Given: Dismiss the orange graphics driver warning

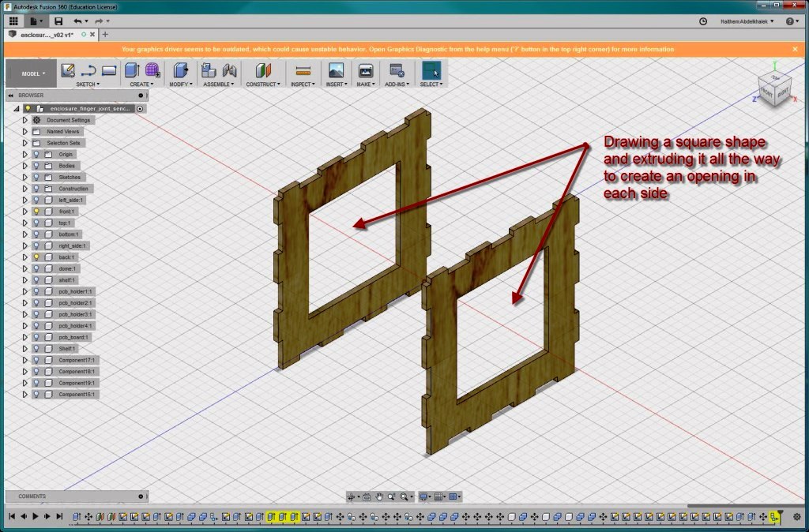Looking at the screenshot, I should pos(795,49).
